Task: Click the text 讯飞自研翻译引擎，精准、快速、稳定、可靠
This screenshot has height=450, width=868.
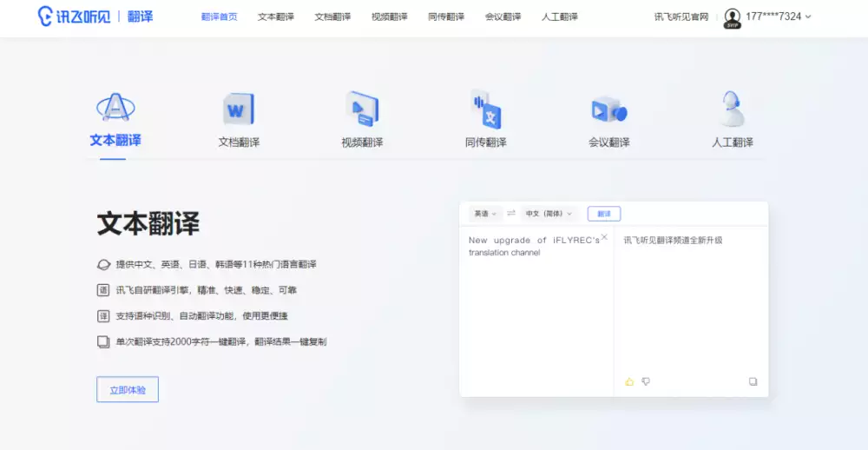Action: (x=207, y=290)
